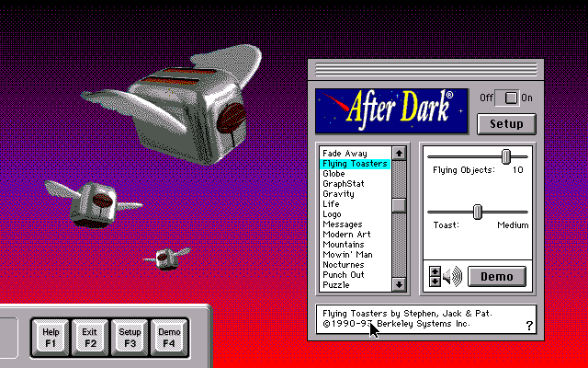588x368 pixels.
Task: Select Modern Art module
Action: [355, 235]
